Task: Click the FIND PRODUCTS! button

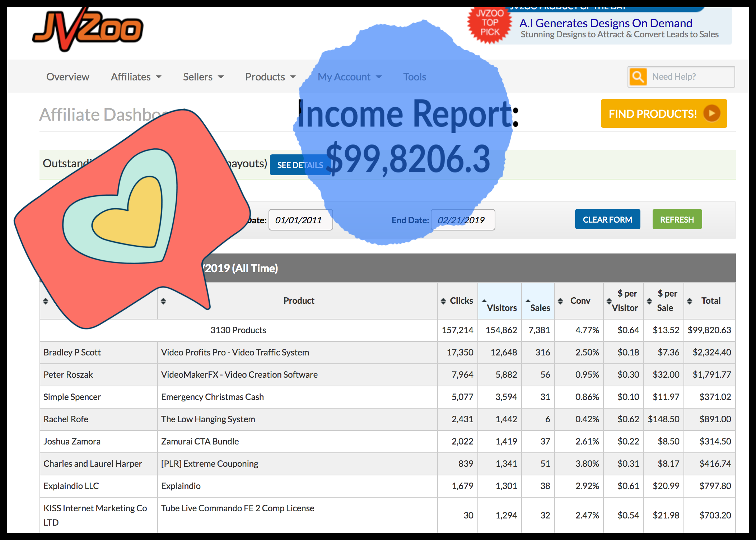Action: click(664, 113)
